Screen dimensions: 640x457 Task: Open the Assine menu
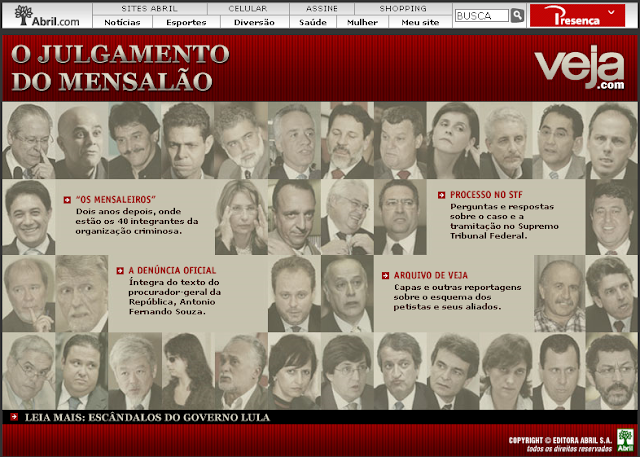pyautogui.click(x=322, y=9)
